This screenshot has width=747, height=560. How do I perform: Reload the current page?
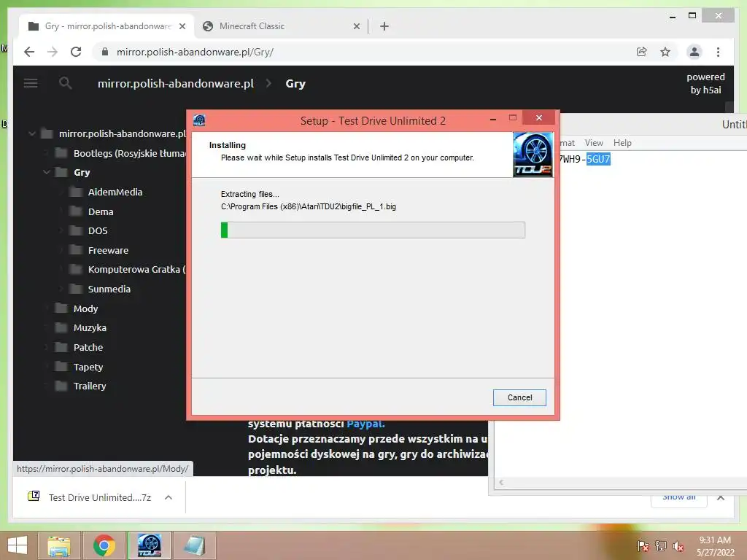pos(76,52)
